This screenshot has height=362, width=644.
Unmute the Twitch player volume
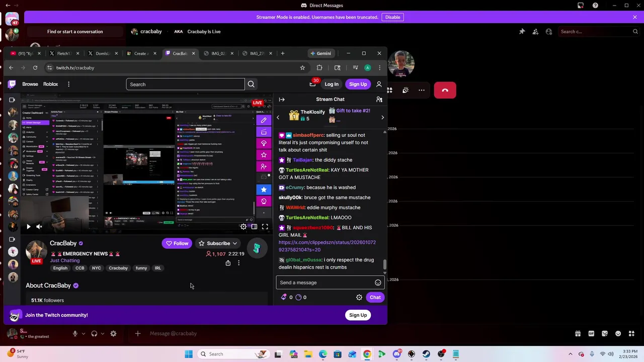[39, 227]
